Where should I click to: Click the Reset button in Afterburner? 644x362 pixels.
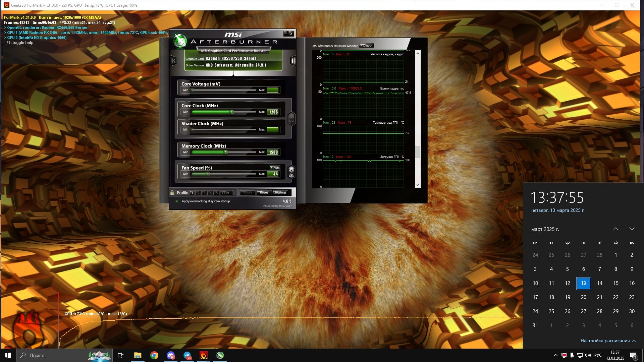click(x=264, y=192)
